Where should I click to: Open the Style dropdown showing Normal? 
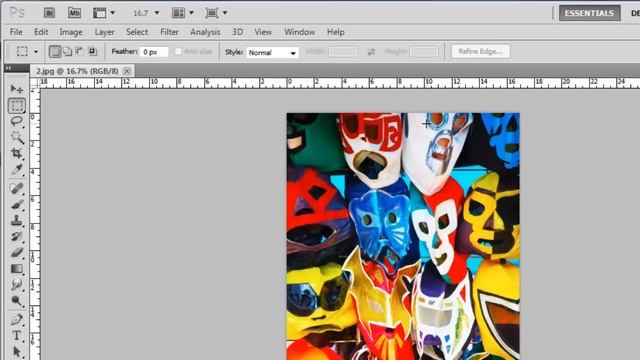coord(272,53)
